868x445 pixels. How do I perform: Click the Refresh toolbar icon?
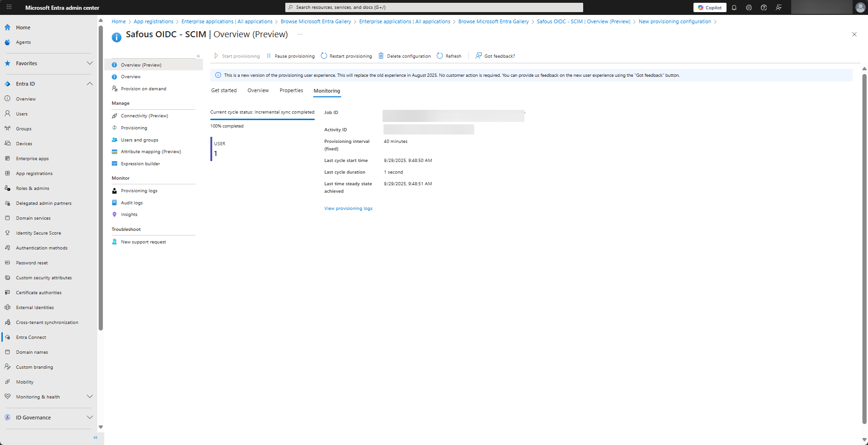(440, 56)
